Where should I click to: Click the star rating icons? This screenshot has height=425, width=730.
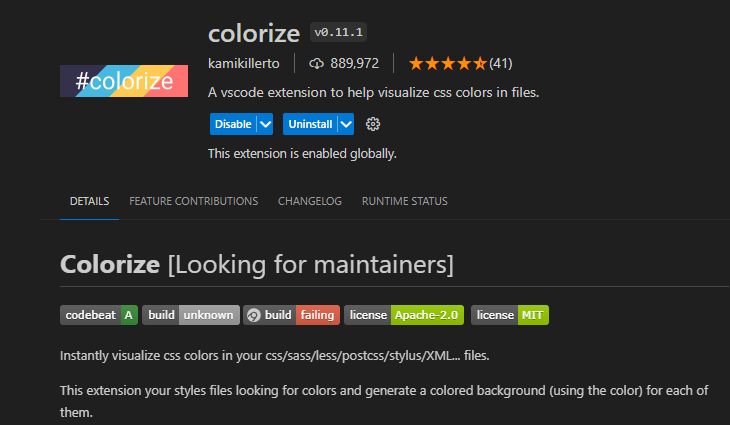coord(447,63)
